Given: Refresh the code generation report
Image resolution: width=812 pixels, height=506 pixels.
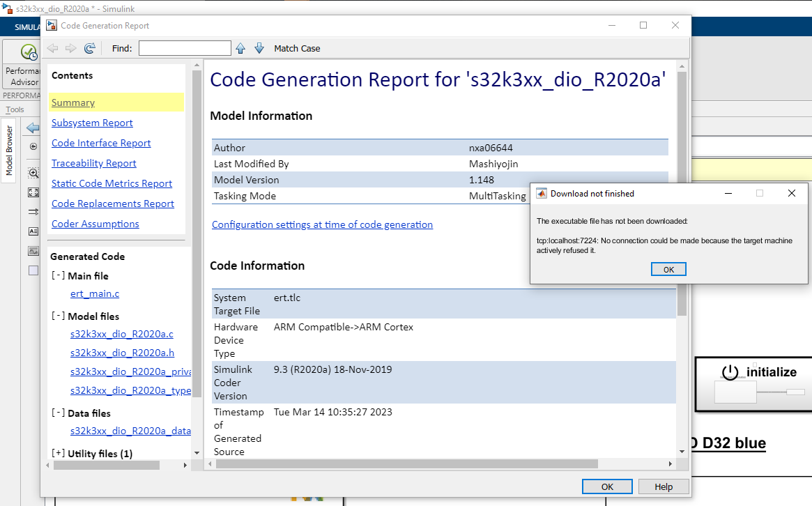Looking at the screenshot, I should coord(89,48).
